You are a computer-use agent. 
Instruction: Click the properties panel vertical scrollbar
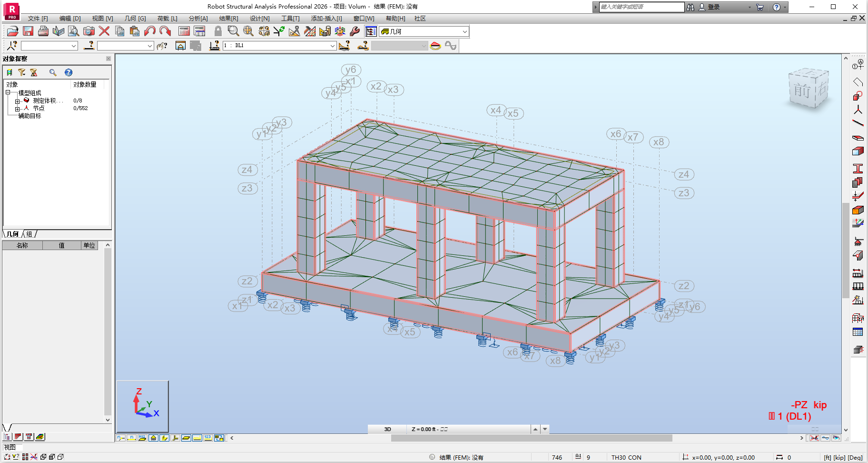pos(108,332)
